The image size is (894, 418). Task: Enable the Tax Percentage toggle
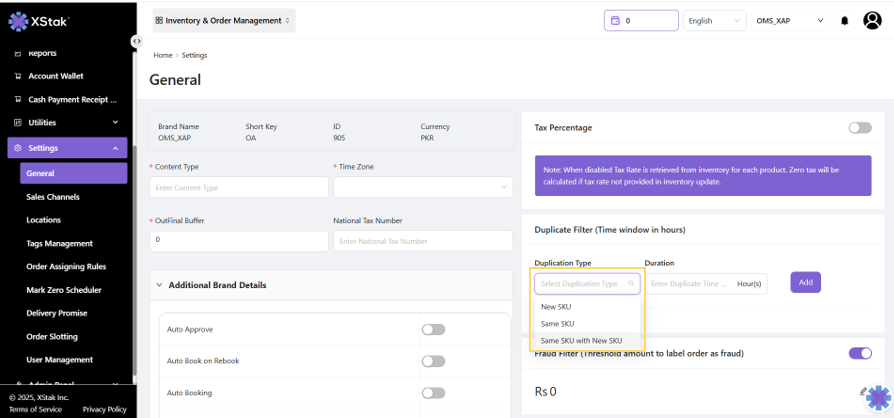859,128
